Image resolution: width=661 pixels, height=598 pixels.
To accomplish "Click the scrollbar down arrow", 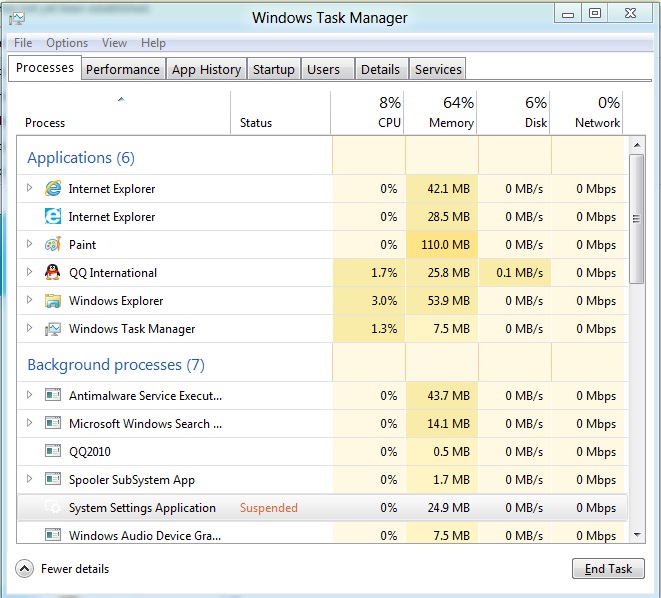I will [637, 535].
